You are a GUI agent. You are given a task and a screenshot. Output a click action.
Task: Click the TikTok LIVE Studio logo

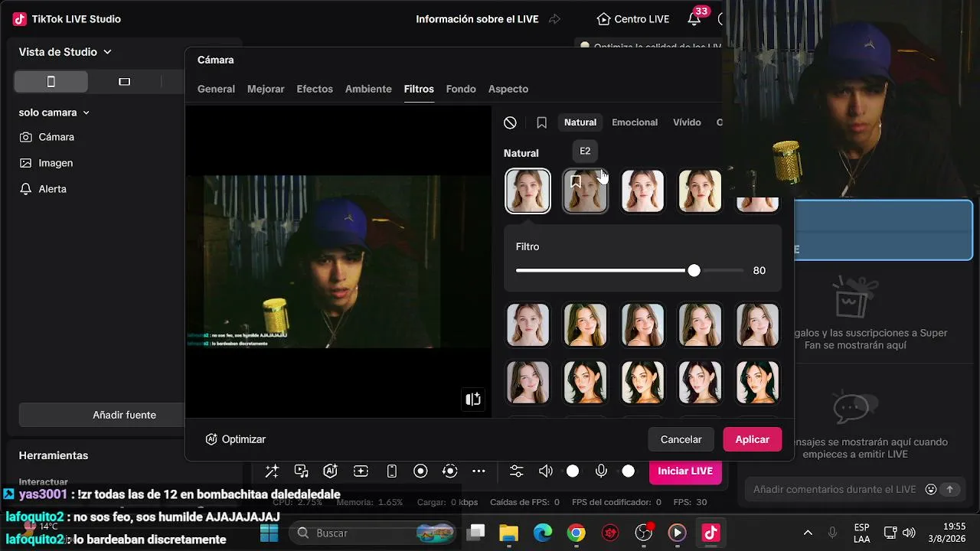point(20,19)
